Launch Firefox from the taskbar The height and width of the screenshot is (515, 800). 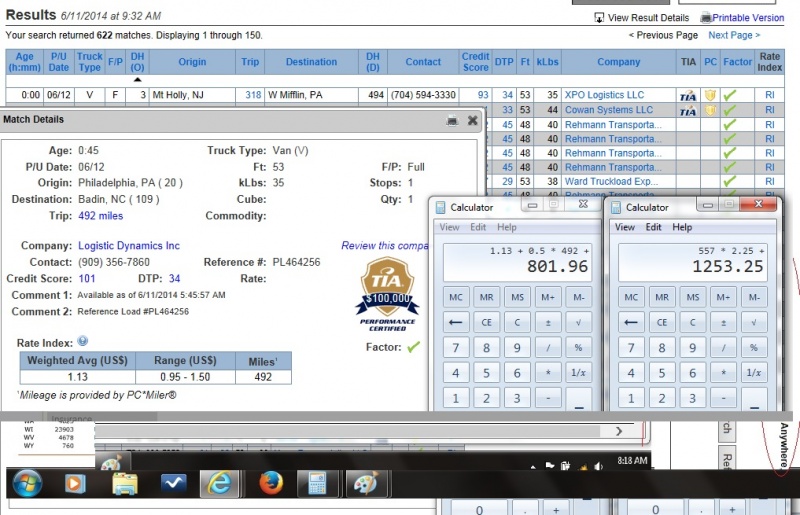[x=271, y=483]
